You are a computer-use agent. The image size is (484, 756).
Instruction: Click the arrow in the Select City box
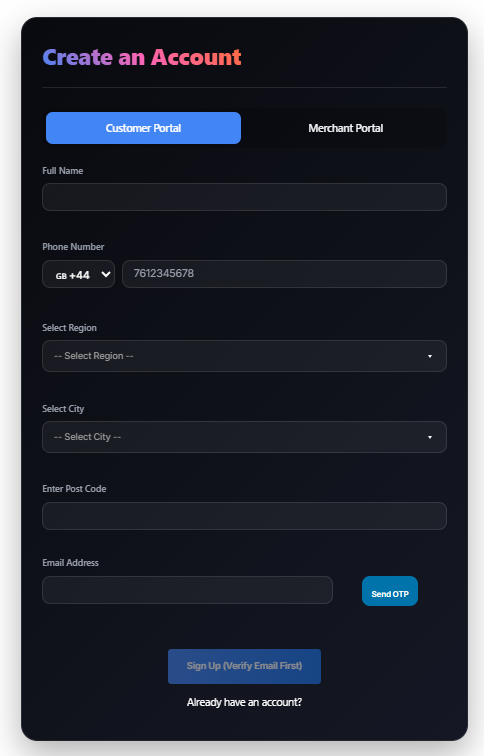pyautogui.click(x=430, y=437)
